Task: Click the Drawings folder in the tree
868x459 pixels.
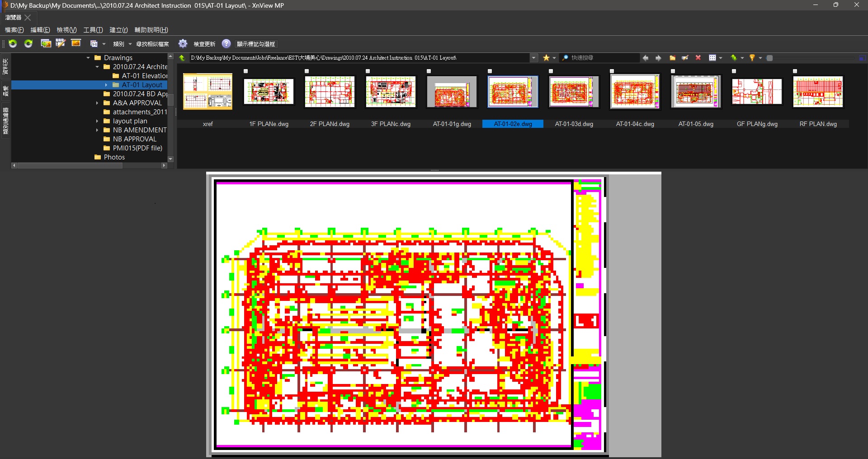Action: tap(118, 58)
